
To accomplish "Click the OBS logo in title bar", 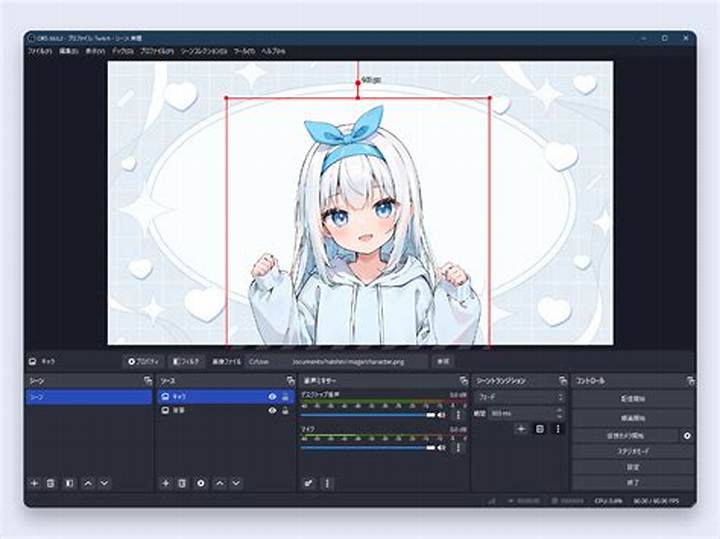I will point(32,38).
